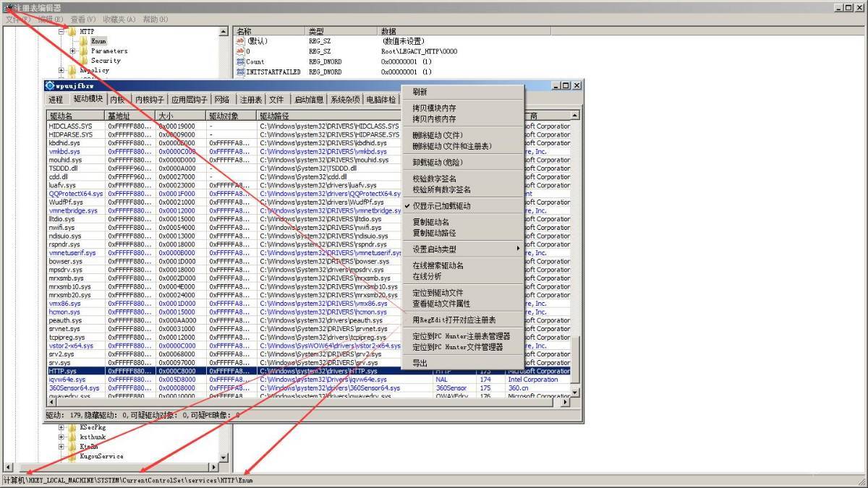Viewport: 868px width, 488px height.
Task: Expand the hwpolicy registry key
Action: click(61, 71)
